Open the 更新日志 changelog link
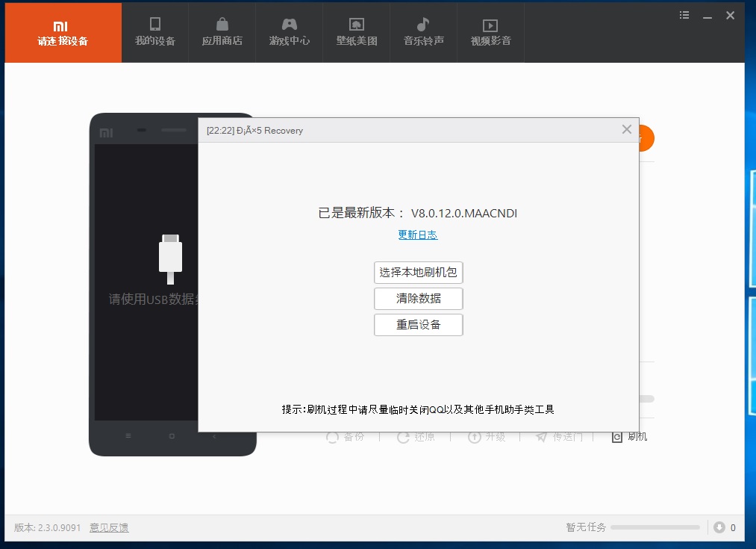756x549 pixels. (417, 235)
